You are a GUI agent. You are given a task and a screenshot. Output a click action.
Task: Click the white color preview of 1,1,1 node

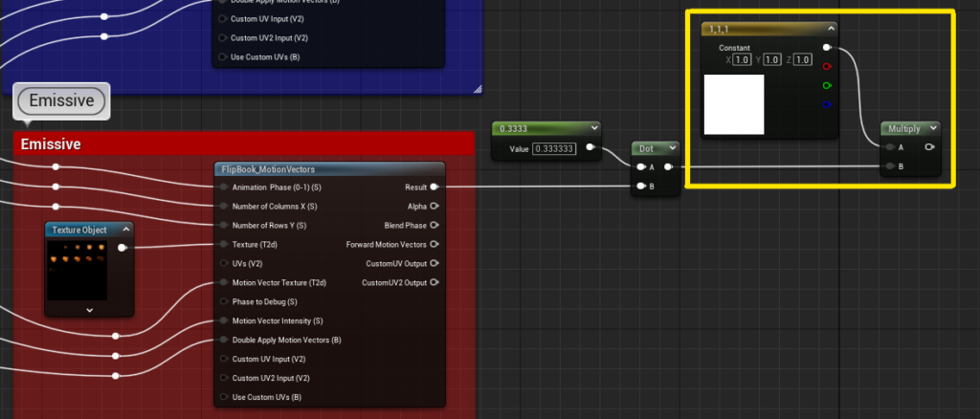pyautogui.click(x=734, y=104)
